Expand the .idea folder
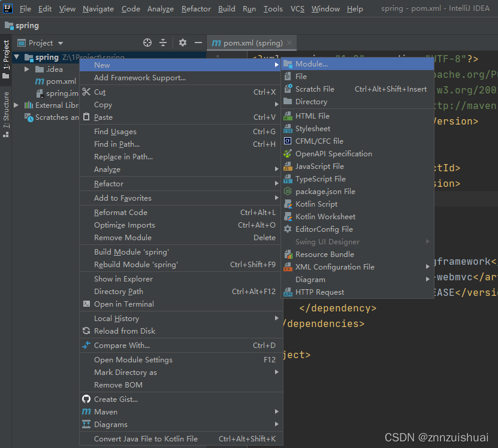Image resolution: width=498 pixels, height=448 pixels. tap(27, 69)
